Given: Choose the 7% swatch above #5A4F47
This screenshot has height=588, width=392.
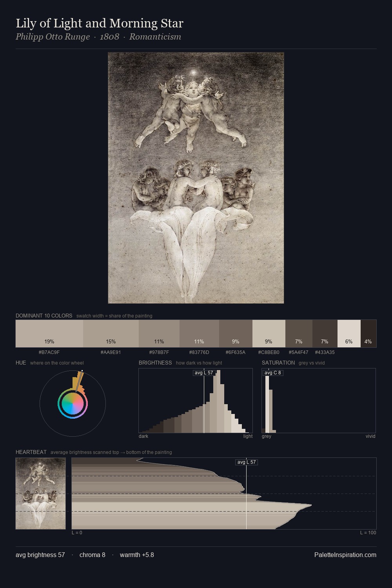Looking at the screenshot, I should (299, 334).
